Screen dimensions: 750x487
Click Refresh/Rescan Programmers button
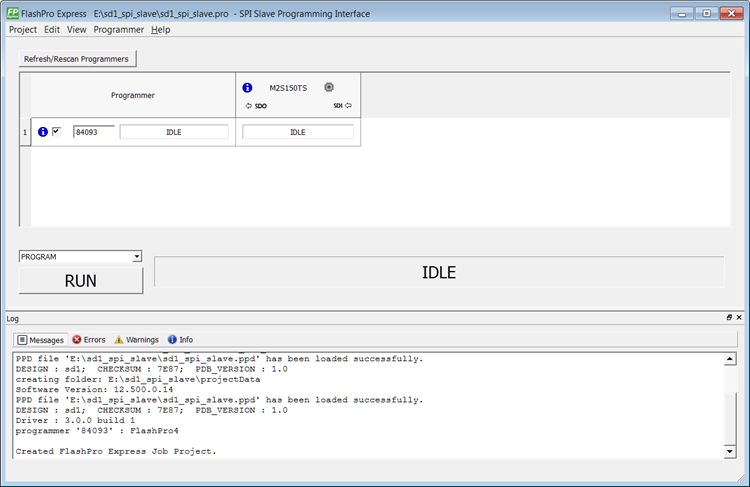click(76, 59)
